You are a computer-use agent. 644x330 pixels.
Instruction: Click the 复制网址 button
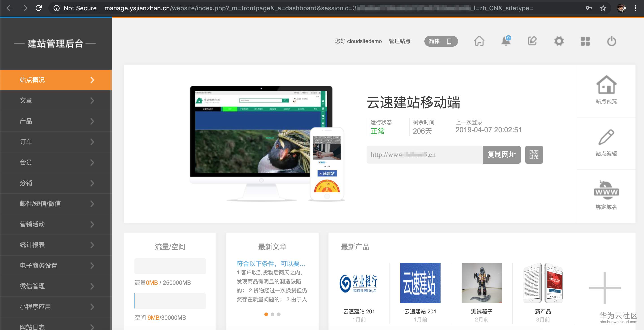click(501, 155)
